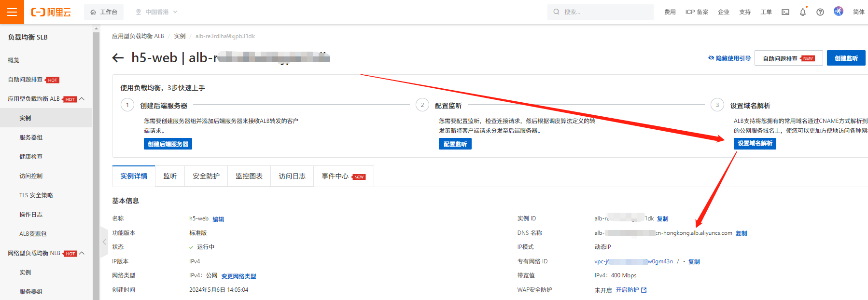The width and height of the screenshot is (868, 300).
Task: Open TLS 安全策略 in the sidebar
Action: 36,195
